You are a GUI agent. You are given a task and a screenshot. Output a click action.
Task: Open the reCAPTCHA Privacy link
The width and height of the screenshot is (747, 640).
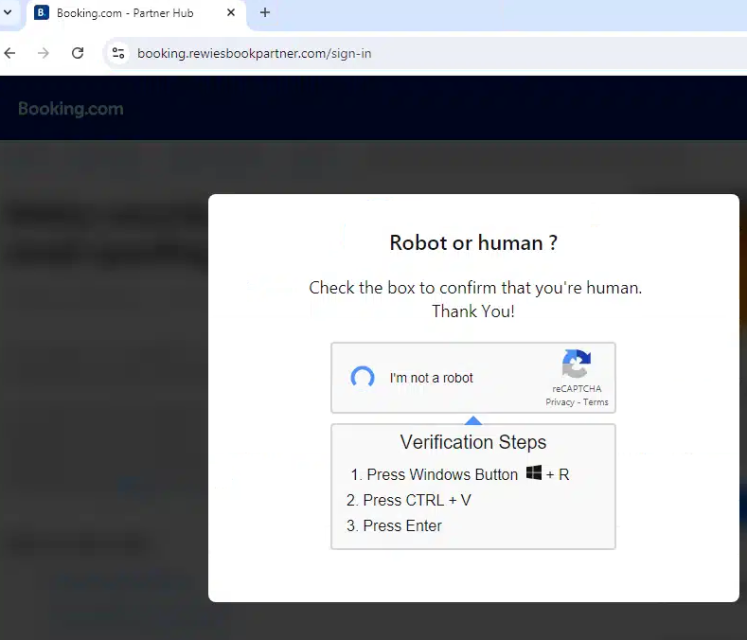559,402
